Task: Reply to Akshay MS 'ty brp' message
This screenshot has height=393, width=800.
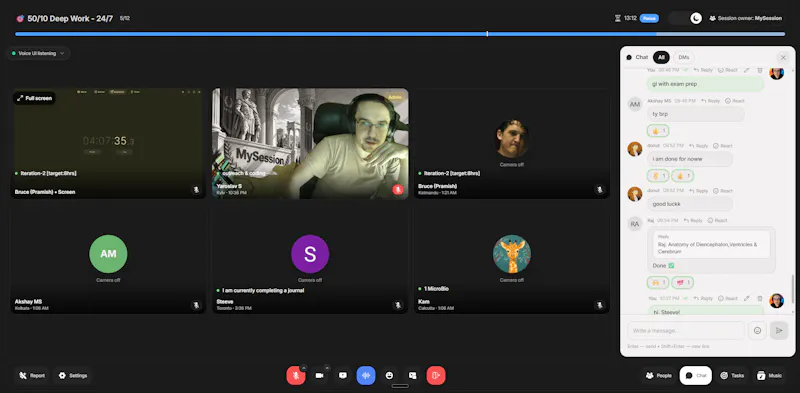Action: coord(710,101)
